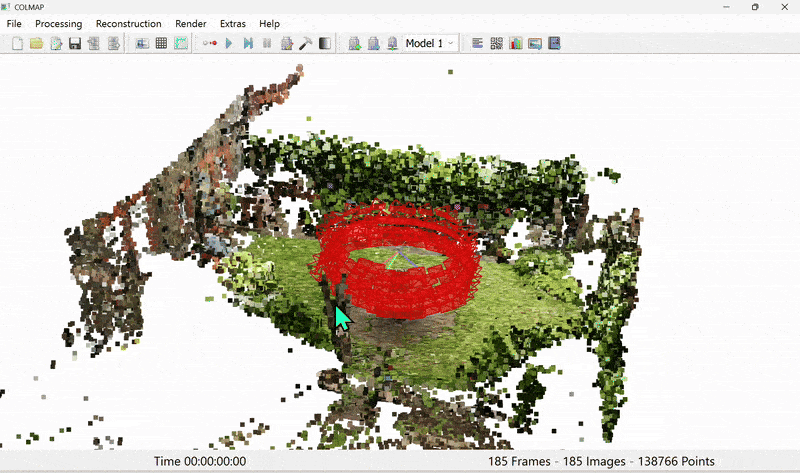The width and height of the screenshot is (800, 473).
Task: Open the Feature matching tool
Action: pyautogui.click(x=161, y=44)
